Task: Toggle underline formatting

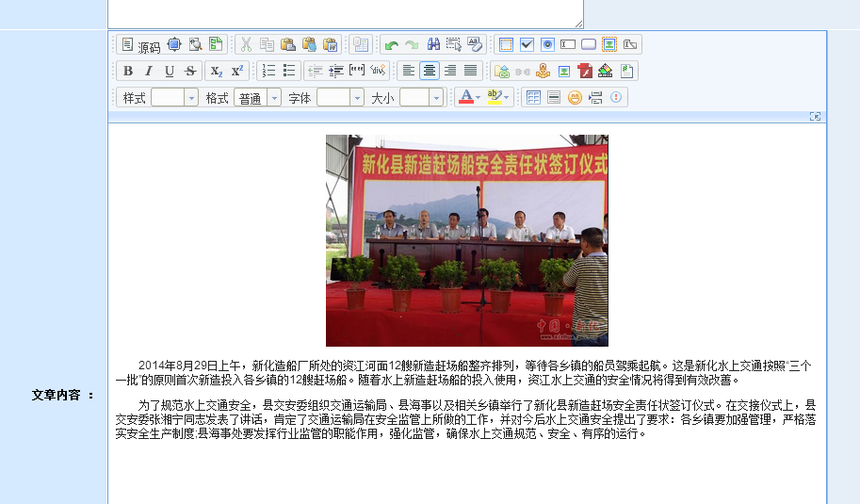Action: click(170, 71)
